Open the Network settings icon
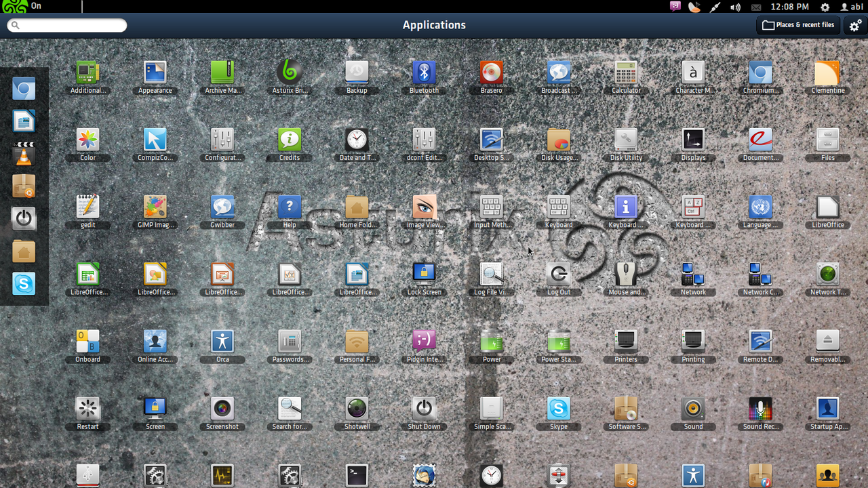The width and height of the screenshot is (868, 488). click(693, 274)
